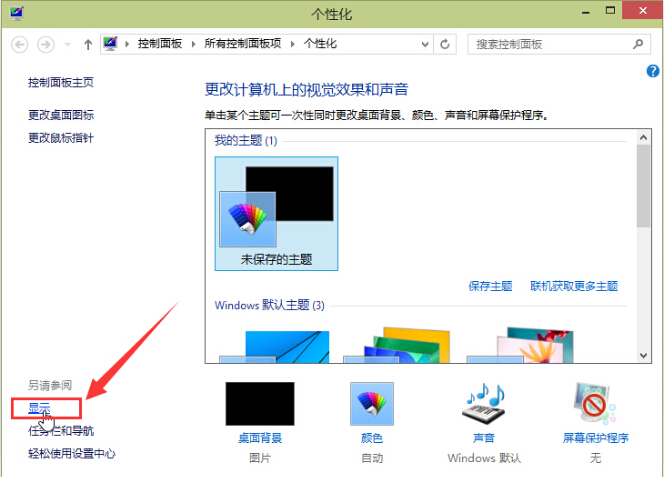Click the refresh button beside address bar
This screenshot has width=664, height=477.
pos(445,44)
